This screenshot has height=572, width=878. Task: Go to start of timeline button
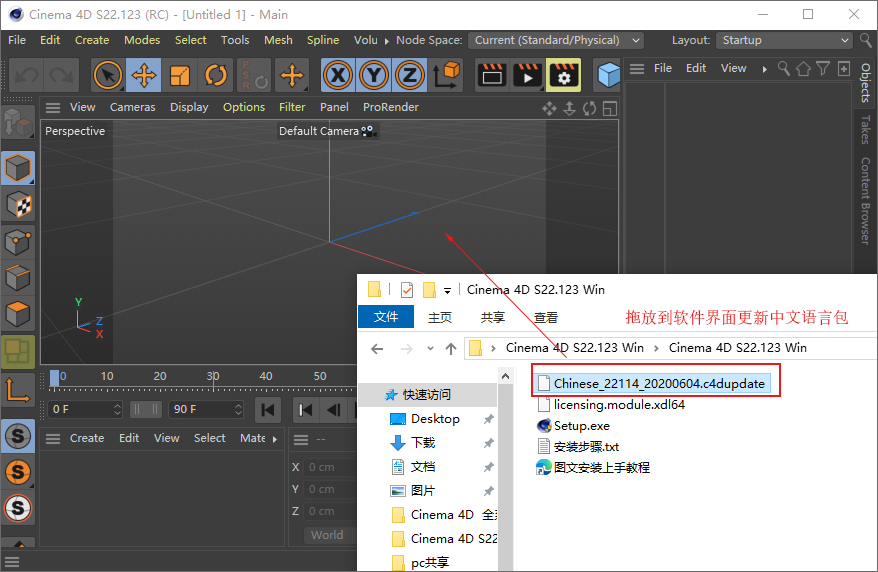268,409
